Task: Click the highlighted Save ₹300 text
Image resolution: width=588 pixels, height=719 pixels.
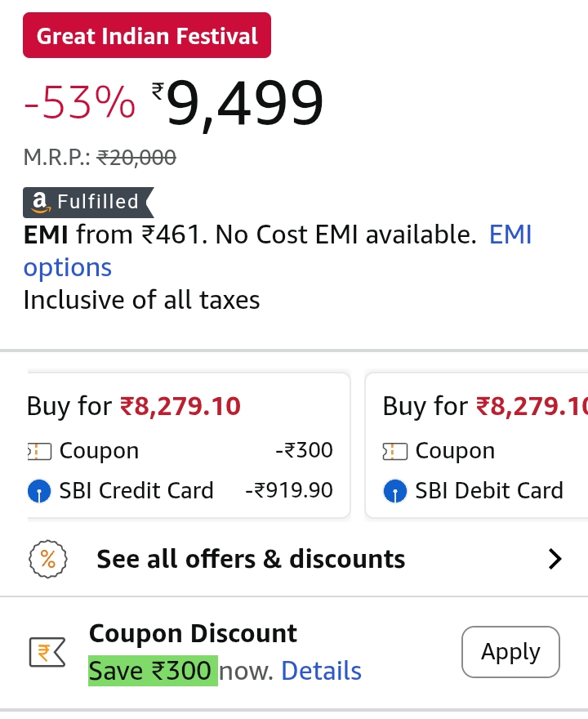Action: [152, 672]
